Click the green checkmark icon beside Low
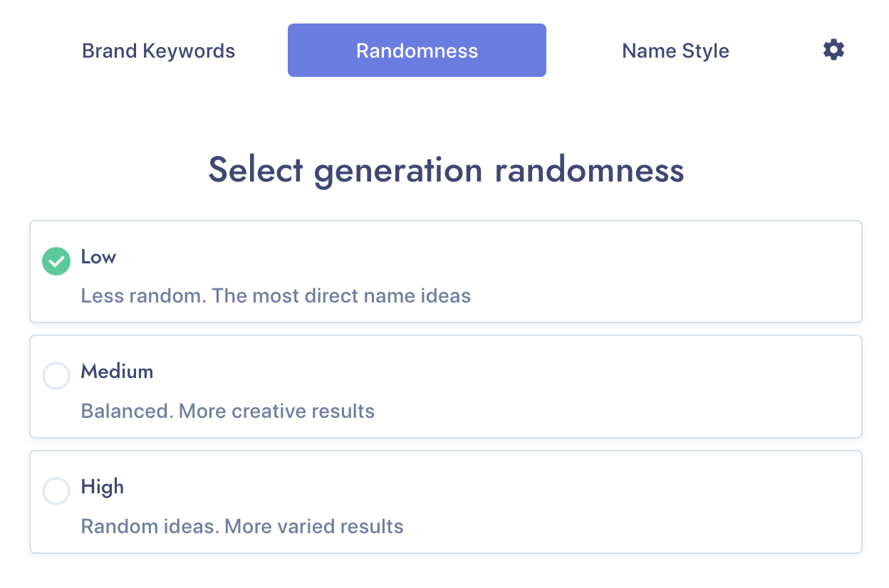This screenshot has width=889, height=588. 56,261
